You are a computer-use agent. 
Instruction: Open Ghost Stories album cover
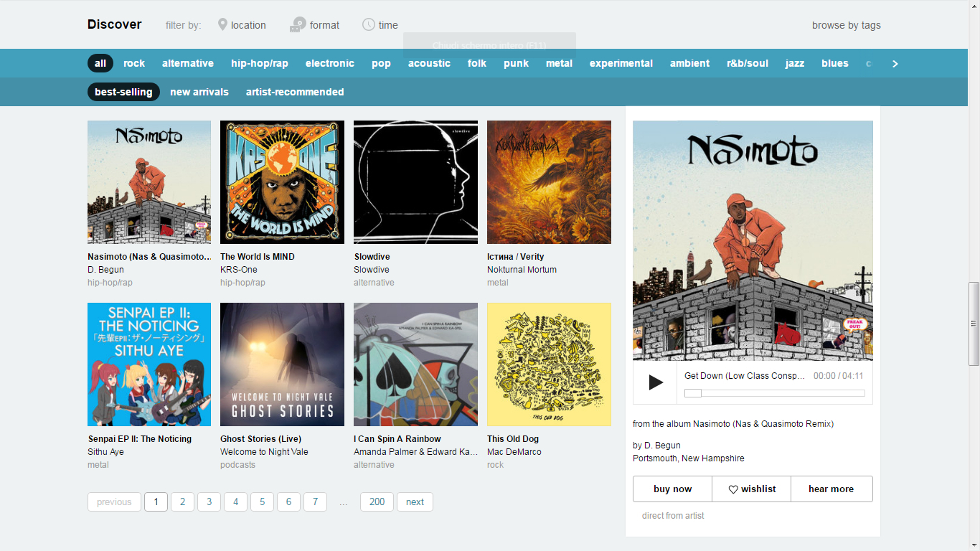[x=282, y=364]
